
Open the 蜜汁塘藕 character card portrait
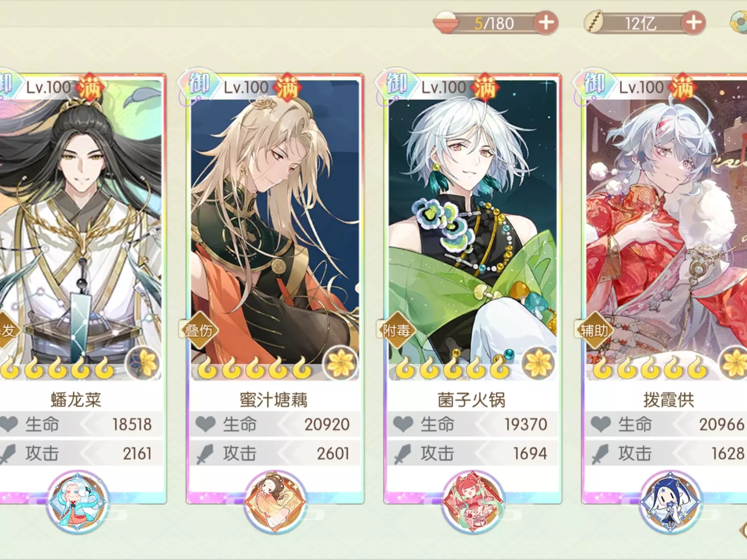[x=275, y=229]
